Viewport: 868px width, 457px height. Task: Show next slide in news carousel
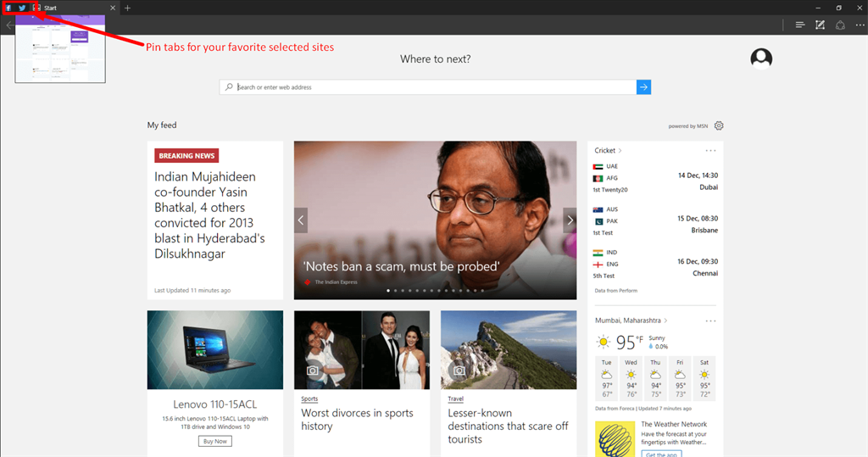tap(570, 220)
